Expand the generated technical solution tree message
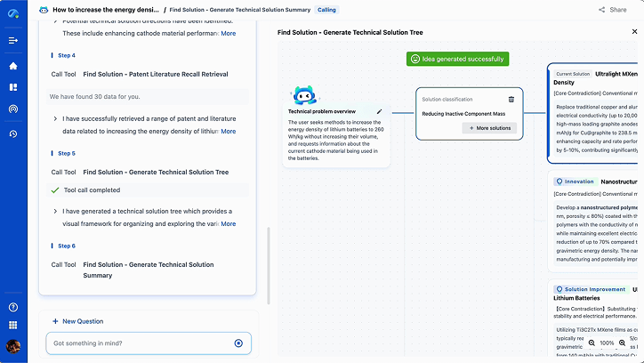Image resolution: width=644 pixels, height=363 pixels. (55, 212)
